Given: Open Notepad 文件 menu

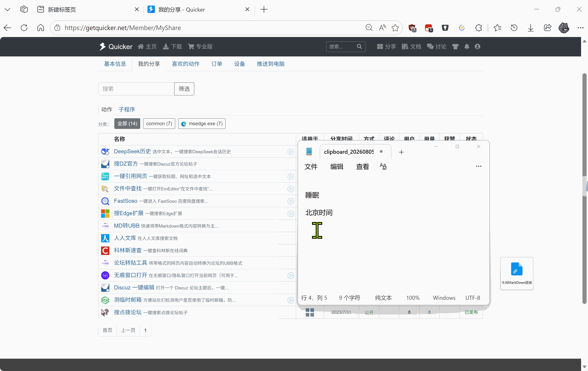Looking at the screenshot, I should click(x=311, y=166).
